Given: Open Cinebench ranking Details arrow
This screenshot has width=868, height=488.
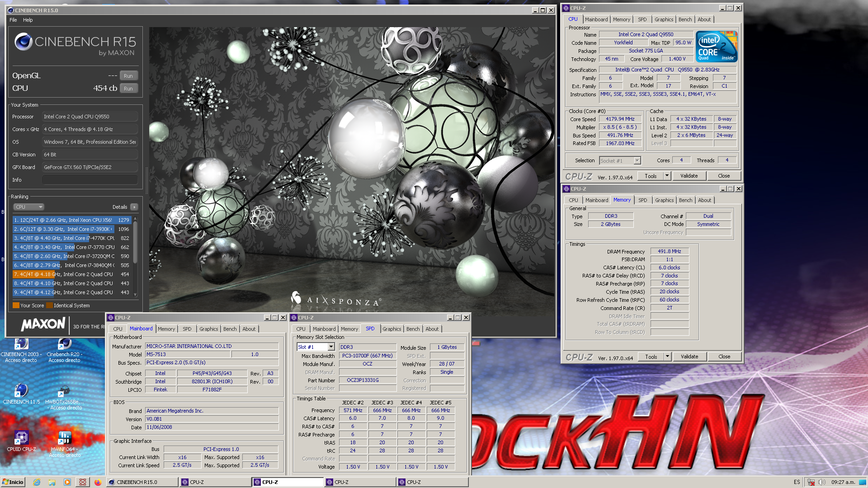Looking at the screenshot, I should [x=134, y=207].
